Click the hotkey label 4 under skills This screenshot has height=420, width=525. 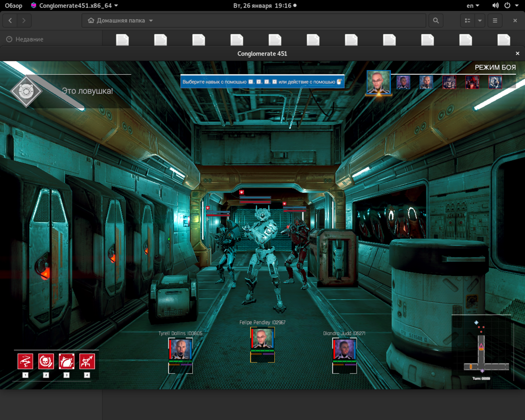(87, 375)
